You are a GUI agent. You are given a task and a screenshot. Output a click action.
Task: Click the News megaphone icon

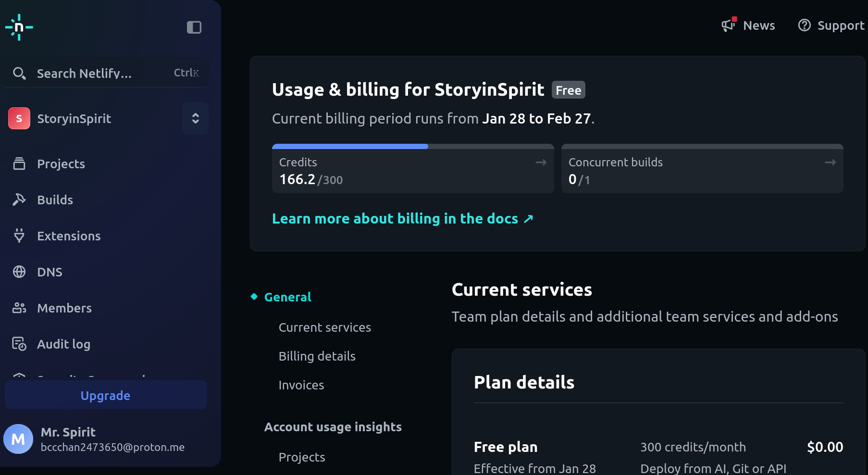tap(728, 25)
